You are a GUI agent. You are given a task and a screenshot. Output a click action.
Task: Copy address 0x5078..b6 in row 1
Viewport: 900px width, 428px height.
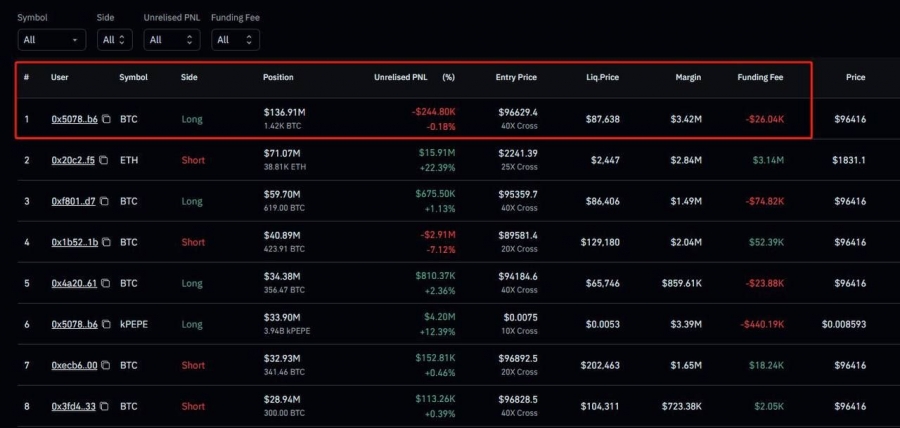(106, 119)
